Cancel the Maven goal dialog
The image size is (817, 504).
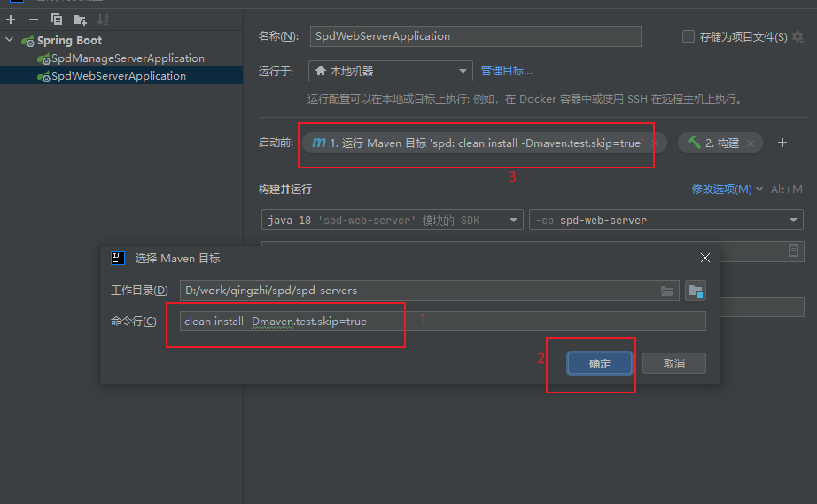click(x=674, y=363)
